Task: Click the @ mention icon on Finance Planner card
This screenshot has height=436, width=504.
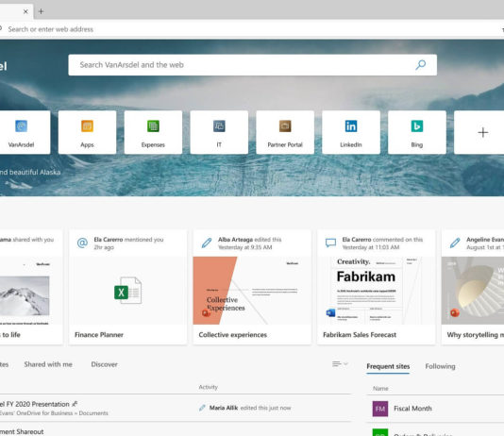Action: point(82,243)
